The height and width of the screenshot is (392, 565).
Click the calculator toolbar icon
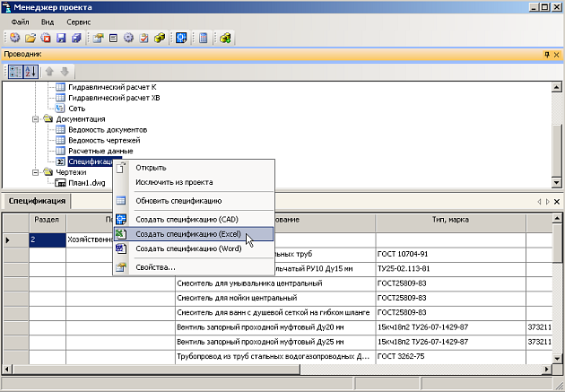pyautogui.click(x=204, y=38)
